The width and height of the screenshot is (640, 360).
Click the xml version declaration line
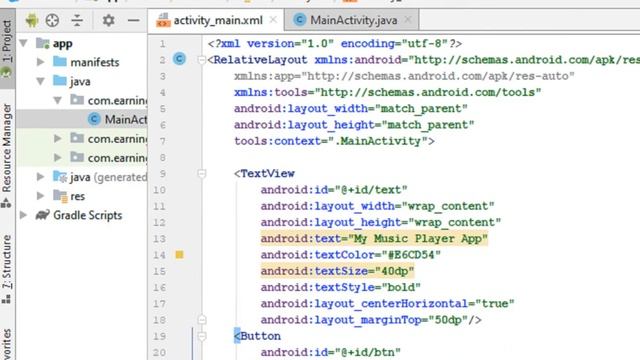tap(335, 43)
